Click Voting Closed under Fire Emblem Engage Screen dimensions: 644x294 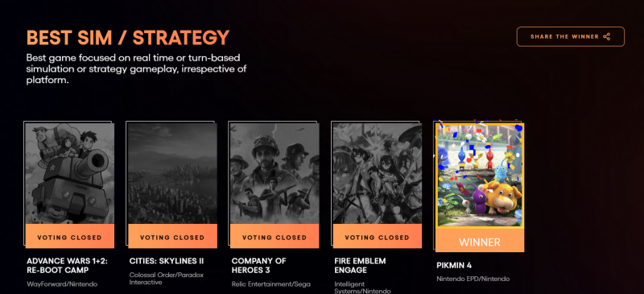[378, 237]
